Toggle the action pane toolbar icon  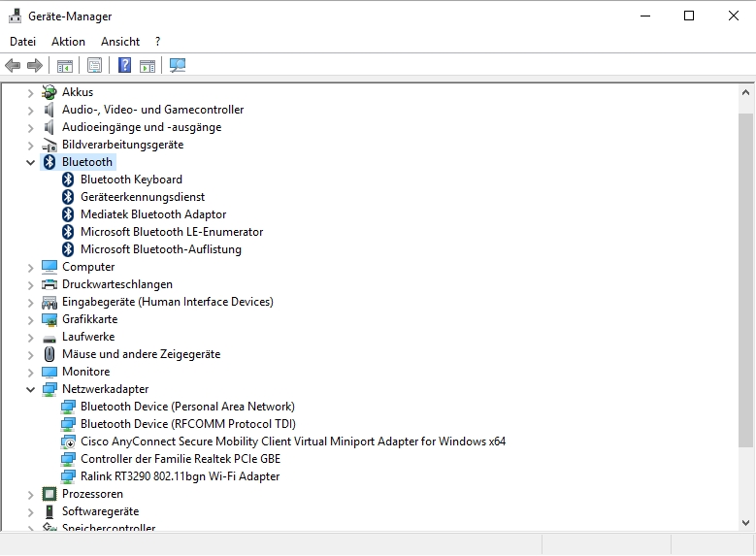pyautogui.click(x=148, y=66)
